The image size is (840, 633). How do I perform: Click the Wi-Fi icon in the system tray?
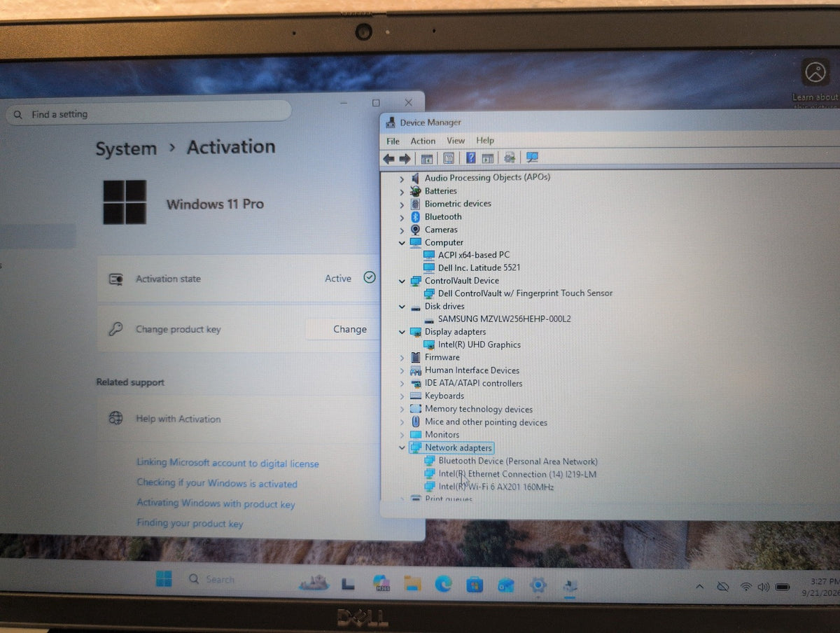pos(746,586)
